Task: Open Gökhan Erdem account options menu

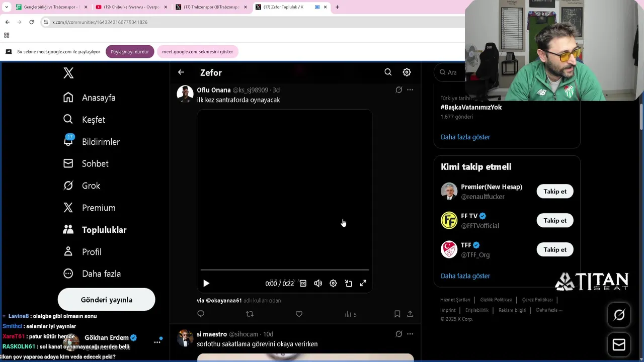Action: pyautogui.click(x=157, y=342)
